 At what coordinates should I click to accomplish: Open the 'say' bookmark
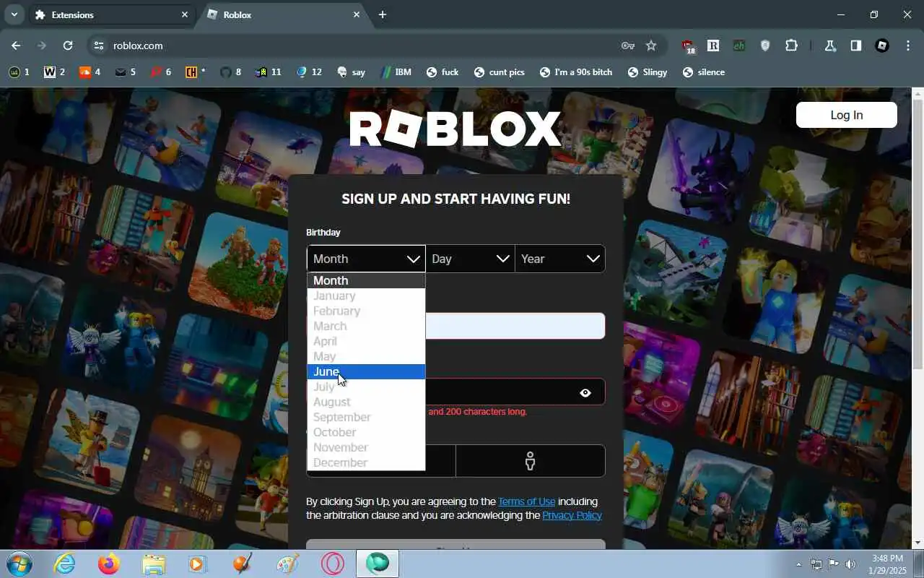tap(351, 72)
